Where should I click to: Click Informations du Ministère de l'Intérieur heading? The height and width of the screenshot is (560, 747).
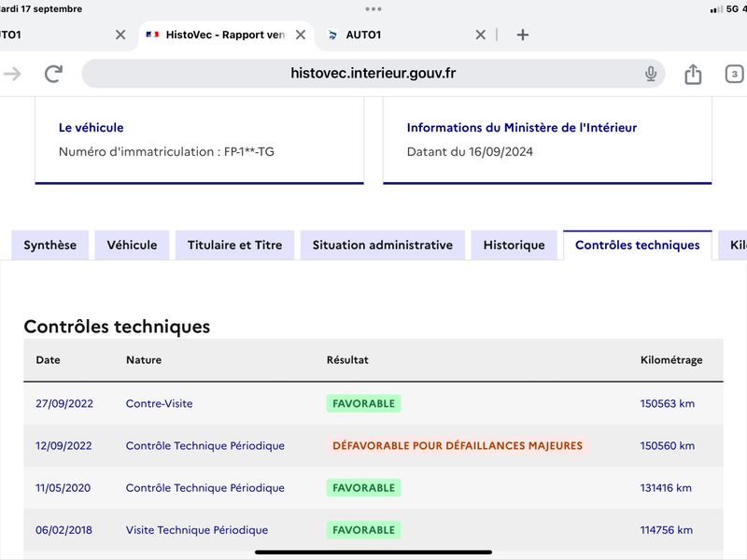[522, 128]
